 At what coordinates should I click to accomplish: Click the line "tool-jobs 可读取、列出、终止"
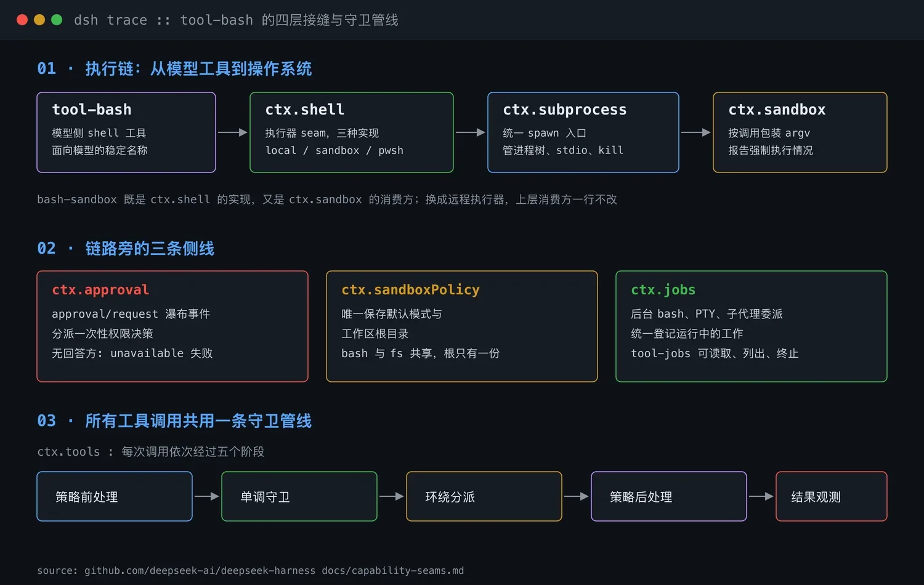[x=715, y=353]
